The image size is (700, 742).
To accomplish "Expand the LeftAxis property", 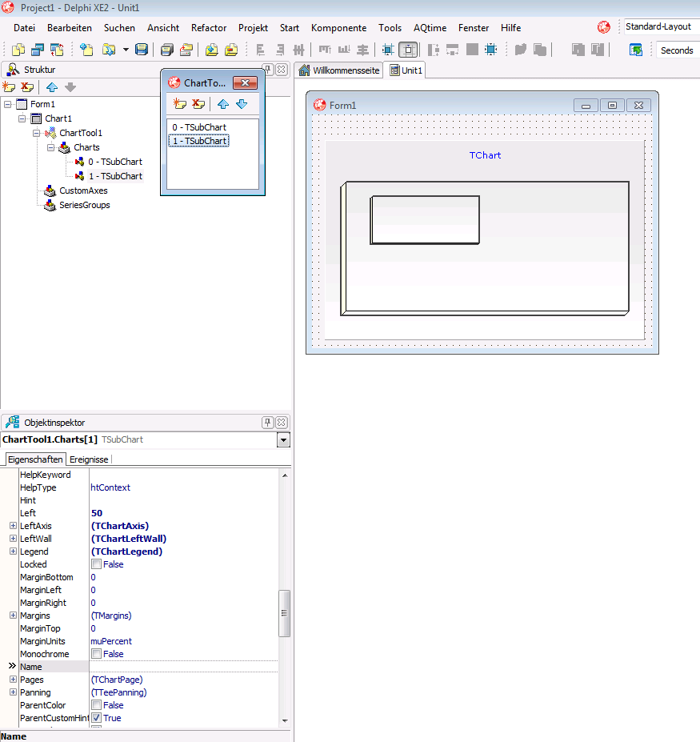I will click(14, 526).
